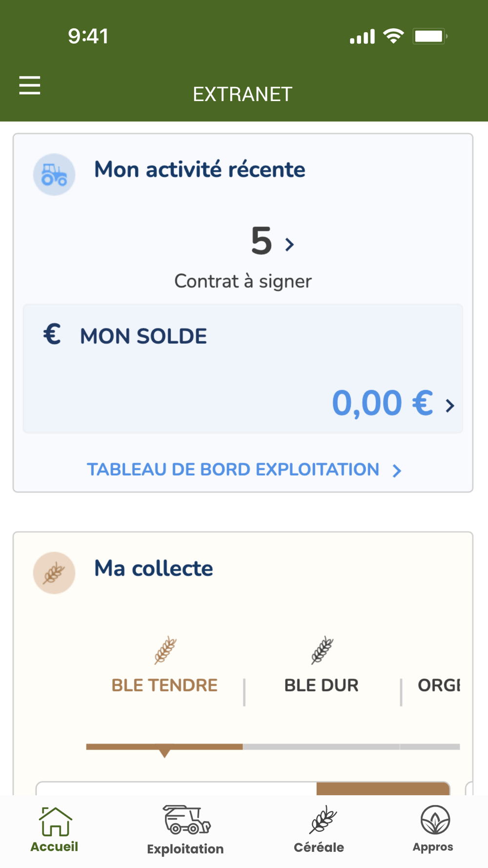The width and height of the screenshot is (488, 868).
Task: Tap the blue tractor activity icon
Action: tap(54, 175)
